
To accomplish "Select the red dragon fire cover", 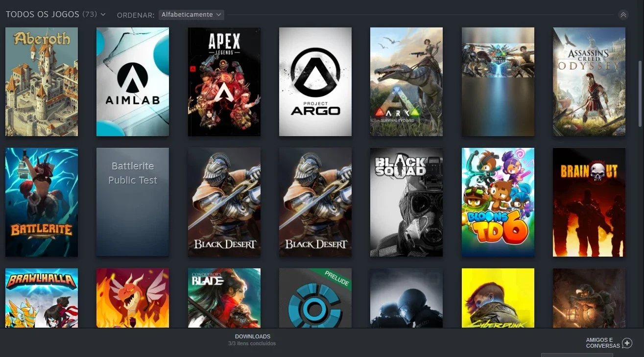I will (133, 298).
